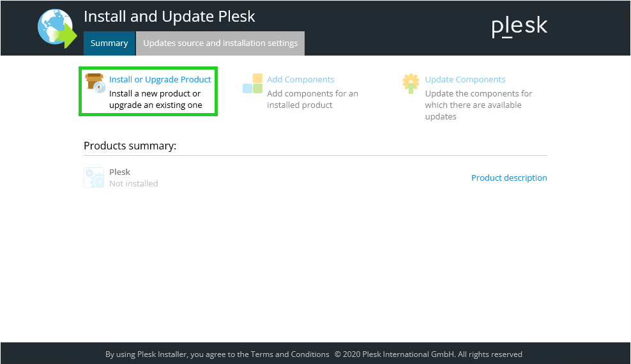Click the Plesk product gears icon
Image resolution: width=631 pixels, height=364 pixels.
94,178
